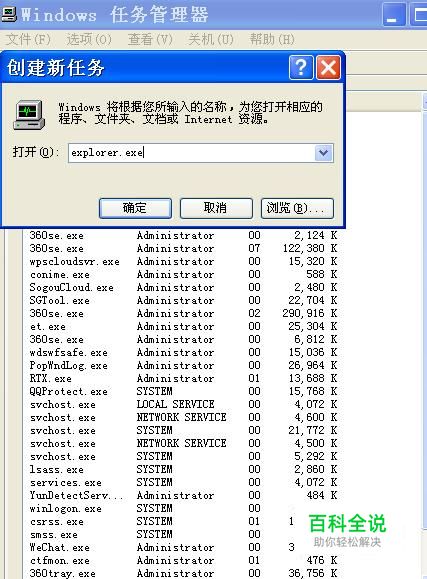The height and width of the screenshot is (579, 427).
Task: Open the 选项(O) menu
Action: pyautogui.click(x=89, y=39)
